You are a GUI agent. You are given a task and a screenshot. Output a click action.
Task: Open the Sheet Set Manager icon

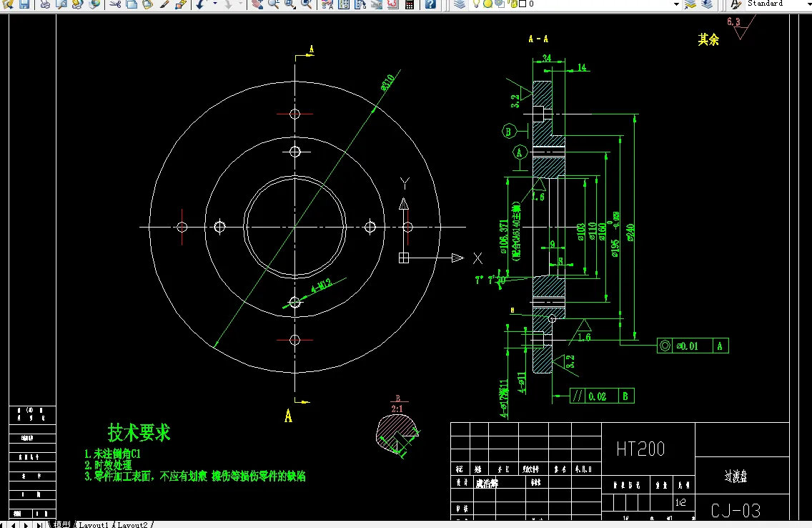click(x=376, y=4)
